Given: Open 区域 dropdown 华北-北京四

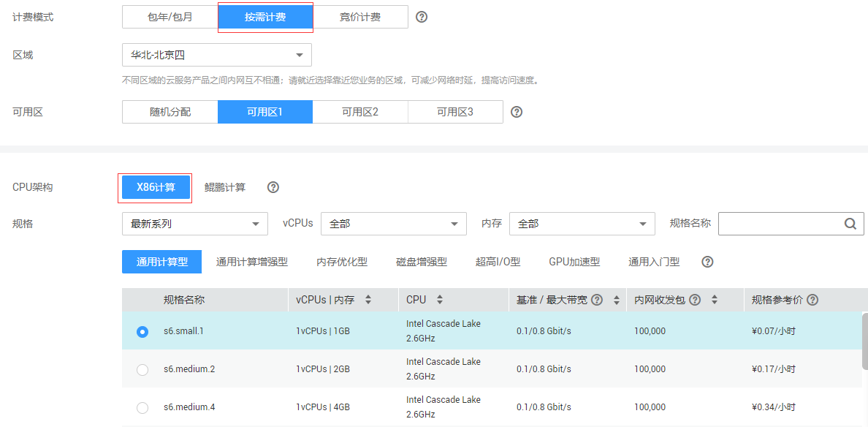Looking at the screenshot, I should point(217,55).
